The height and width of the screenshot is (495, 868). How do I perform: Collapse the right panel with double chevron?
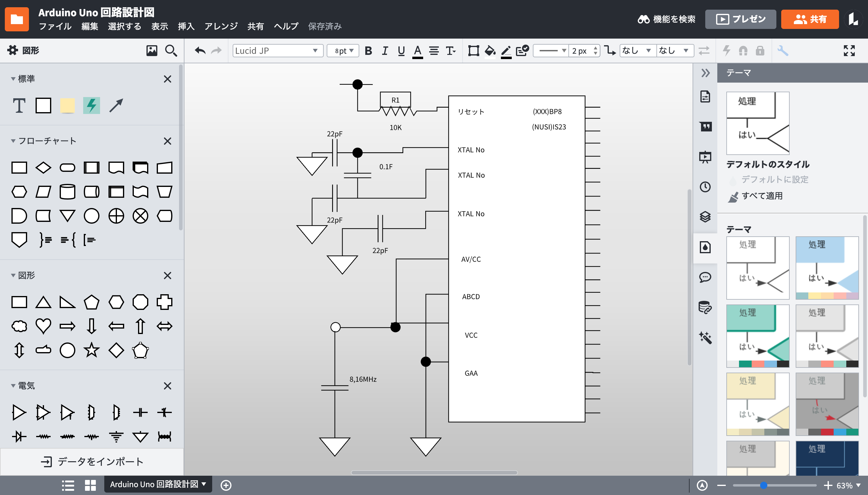pyautogui.click(x=705, y=73)
